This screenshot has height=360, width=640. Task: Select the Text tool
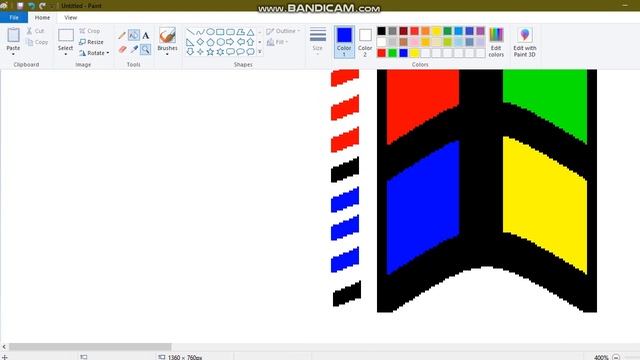click(x=146, y=36)
